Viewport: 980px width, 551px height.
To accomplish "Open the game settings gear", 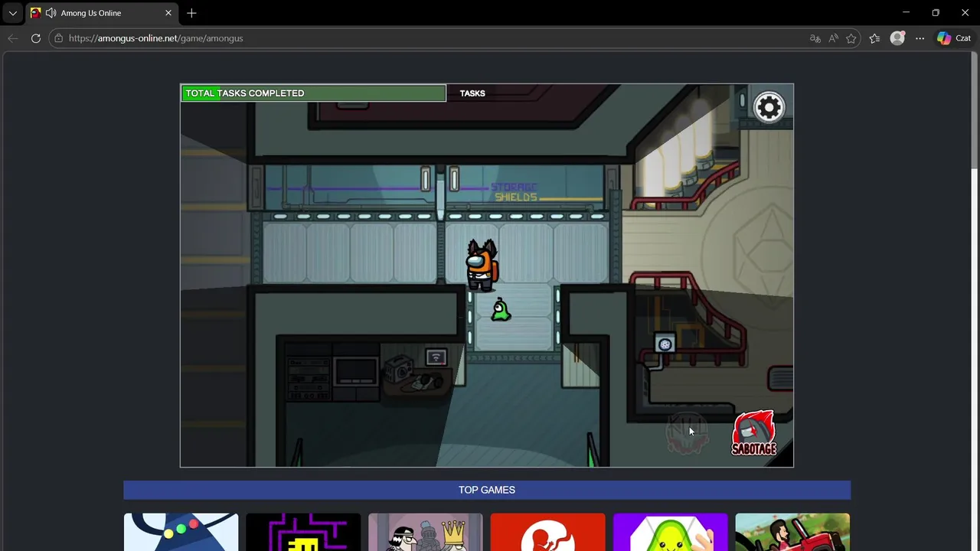I will [769, 107].
